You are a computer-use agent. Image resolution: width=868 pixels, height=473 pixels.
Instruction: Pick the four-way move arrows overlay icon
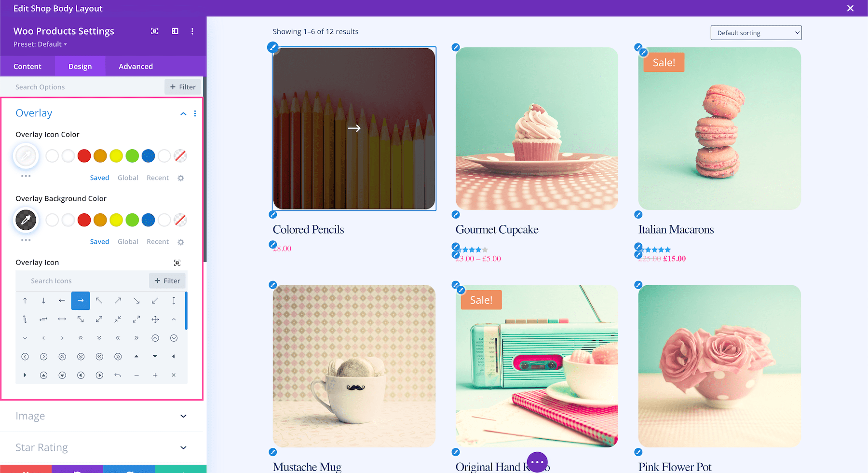click(x=155, y=320)
